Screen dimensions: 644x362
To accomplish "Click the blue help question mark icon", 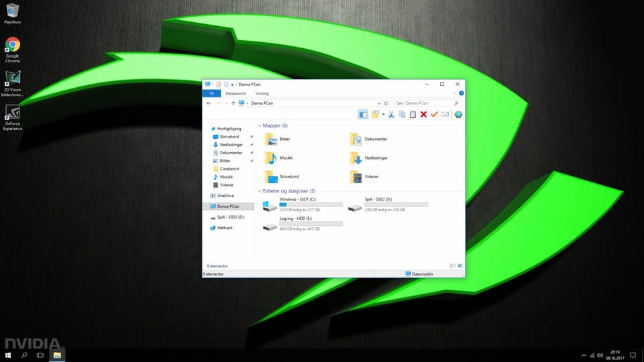I will [462, 93].
